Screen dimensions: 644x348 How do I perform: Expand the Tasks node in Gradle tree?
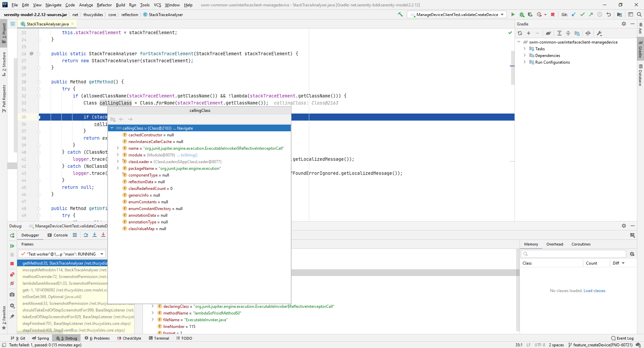click(525, 49)
